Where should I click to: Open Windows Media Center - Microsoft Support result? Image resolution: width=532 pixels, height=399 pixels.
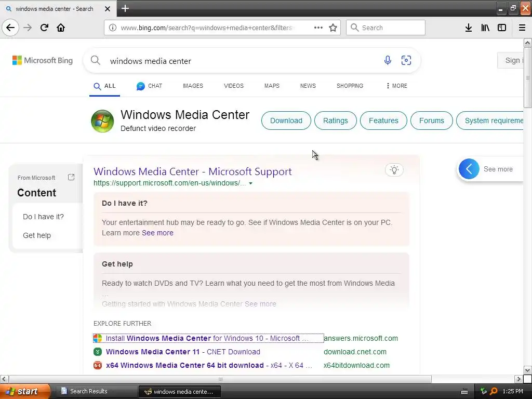pyautogui.click(x=192, y=171)
